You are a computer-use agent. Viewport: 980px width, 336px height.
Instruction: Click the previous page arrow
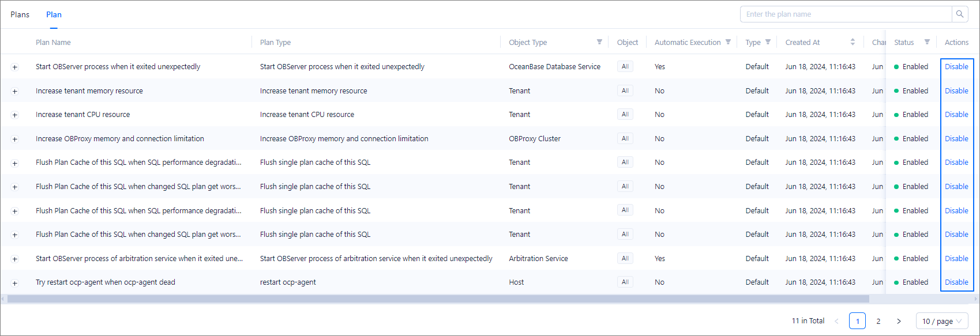tap(836, 321)
